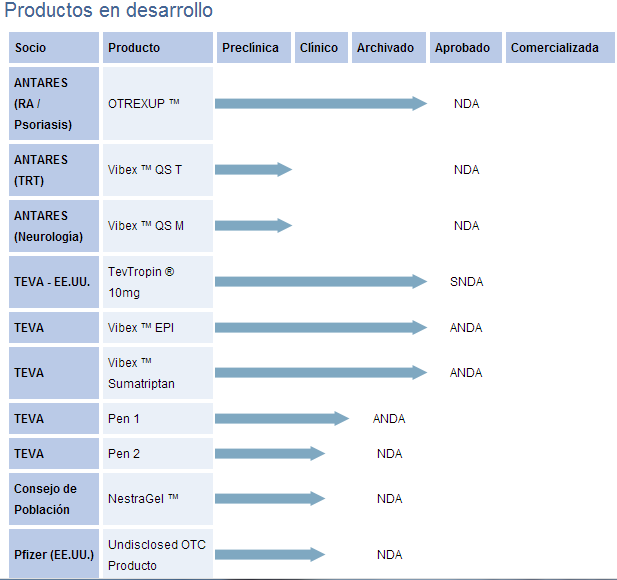
Task: Click the progress arrow in the Vibex EPI row
Action: [321, 327]
